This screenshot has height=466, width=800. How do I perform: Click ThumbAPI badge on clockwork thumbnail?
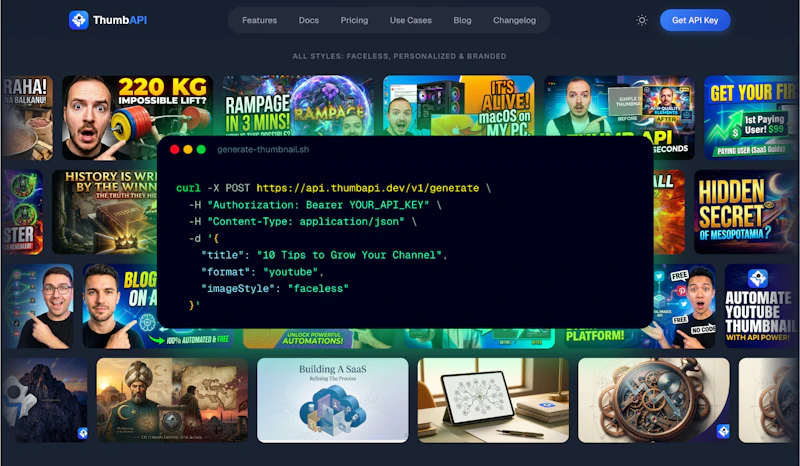722,431
